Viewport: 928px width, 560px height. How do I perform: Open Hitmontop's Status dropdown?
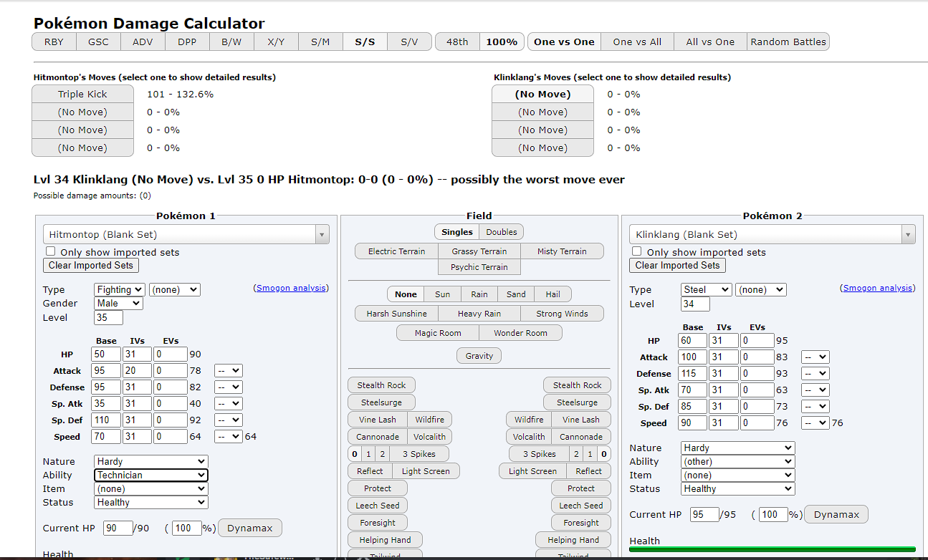[151, 502]
